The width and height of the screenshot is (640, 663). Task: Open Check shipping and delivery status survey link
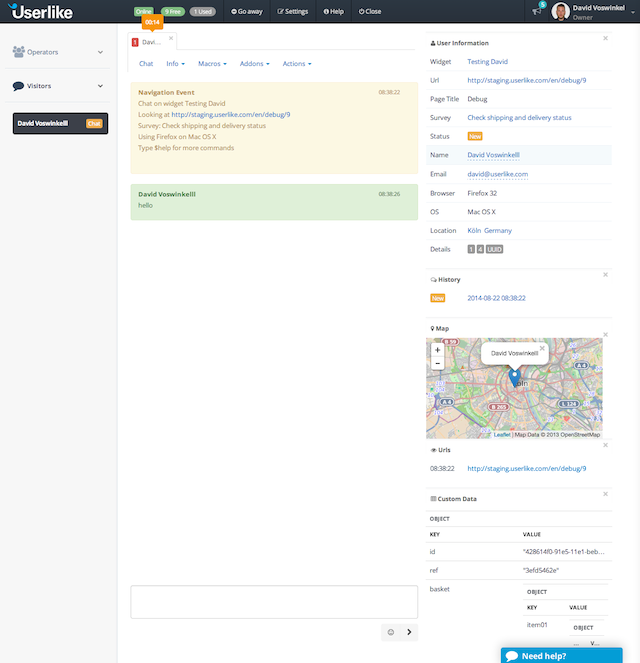click(519, 118)
